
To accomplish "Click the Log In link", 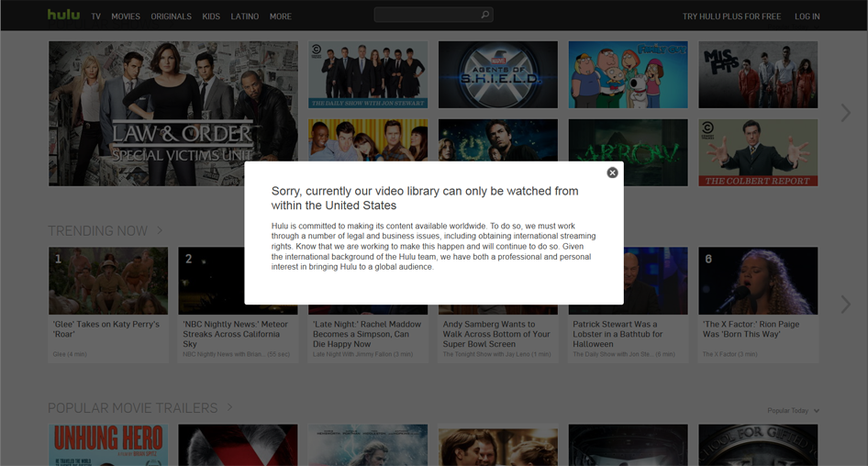I will [x=807, y=17].
